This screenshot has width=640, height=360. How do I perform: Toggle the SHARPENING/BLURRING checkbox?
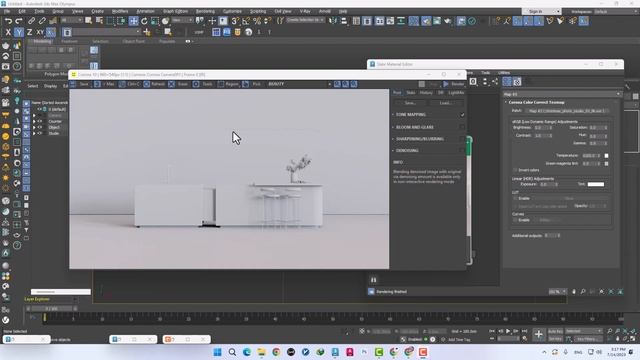click(462, 139)
